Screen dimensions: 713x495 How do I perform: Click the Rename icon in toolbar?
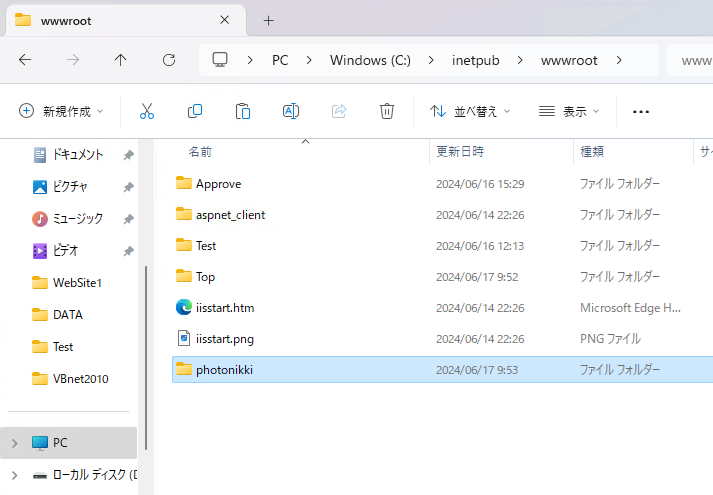click(x=291, y=111)
